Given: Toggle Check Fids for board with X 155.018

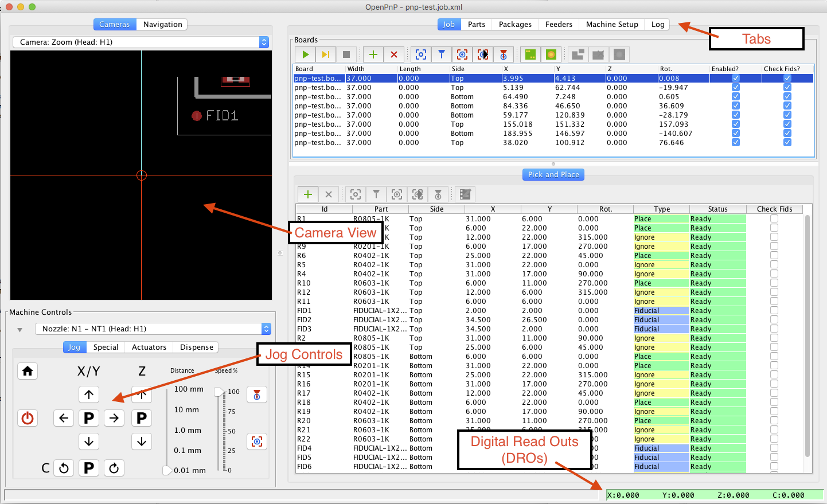Looking at the screenshot, I should [787, 124].
